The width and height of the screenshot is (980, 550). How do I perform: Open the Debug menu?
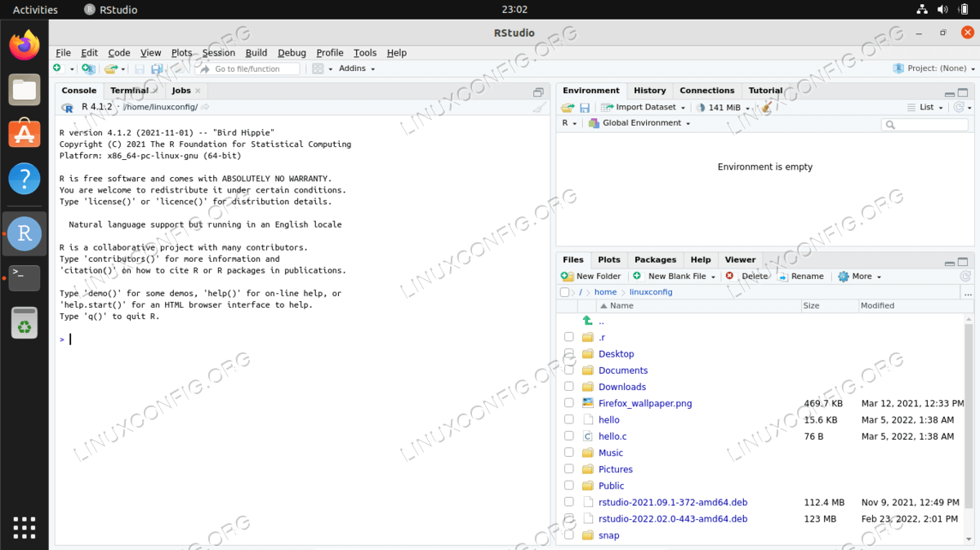[x=292, y=53]
